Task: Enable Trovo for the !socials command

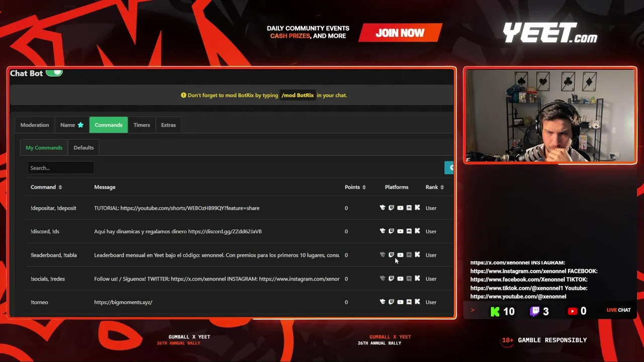Action: 382,279
